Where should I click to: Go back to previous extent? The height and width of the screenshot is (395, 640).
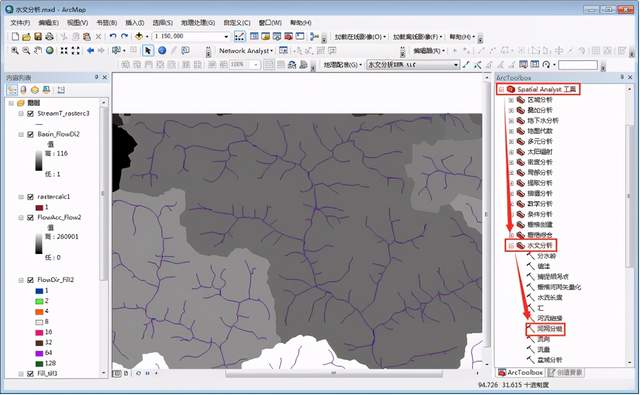pyautogui.click(x=90, y=51)
